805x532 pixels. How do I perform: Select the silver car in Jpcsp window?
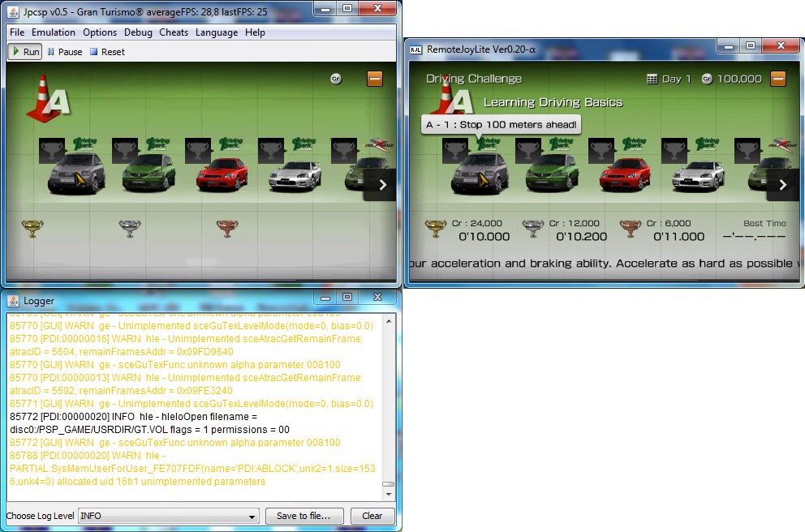click(295, 176)
